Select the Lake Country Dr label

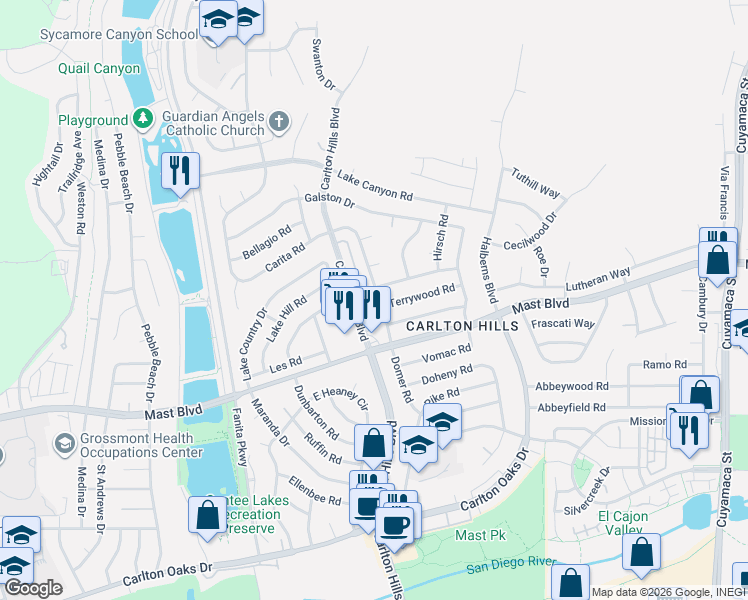click(253, 344)
